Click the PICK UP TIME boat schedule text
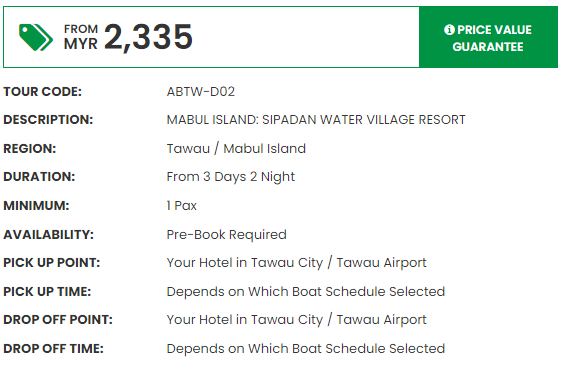This screenshot has height=365, width=568. point(306,291)
